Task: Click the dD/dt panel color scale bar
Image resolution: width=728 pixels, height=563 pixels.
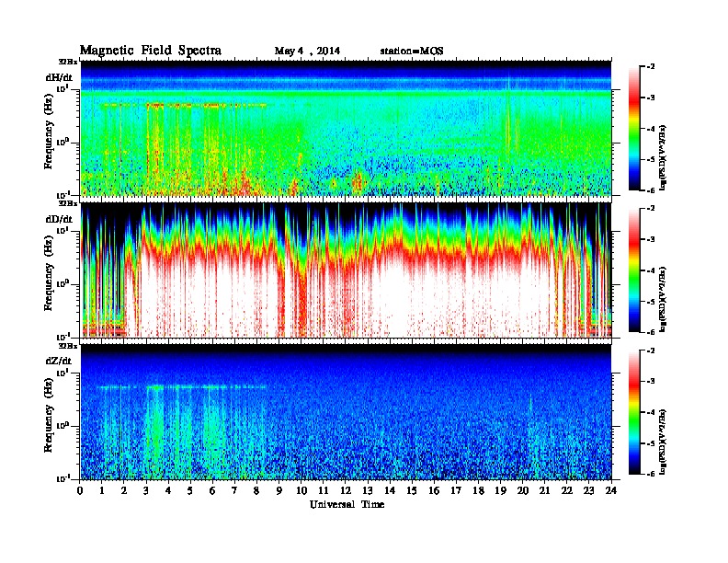Action: [x=634, y=270]
